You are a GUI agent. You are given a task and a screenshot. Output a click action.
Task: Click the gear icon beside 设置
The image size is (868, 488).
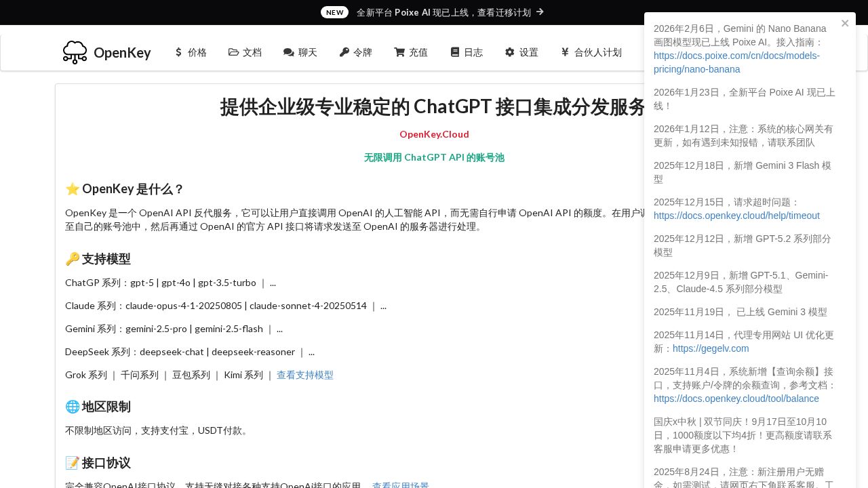[510, 52]
